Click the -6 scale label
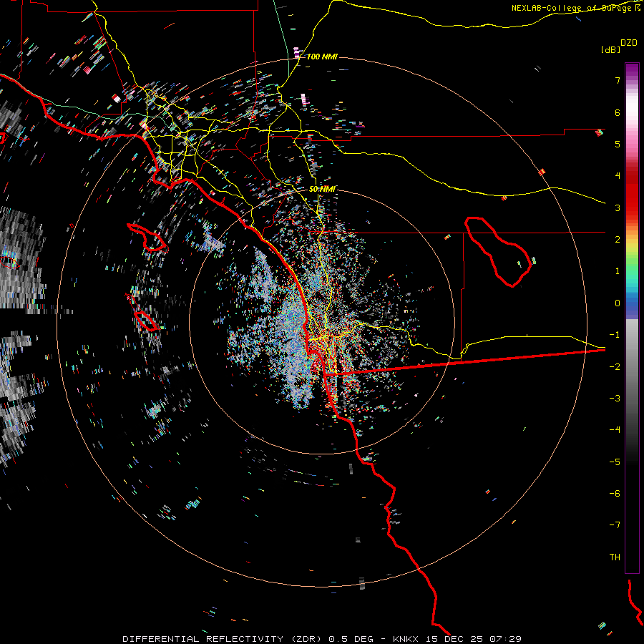The image size is (644, 644). 615,493
